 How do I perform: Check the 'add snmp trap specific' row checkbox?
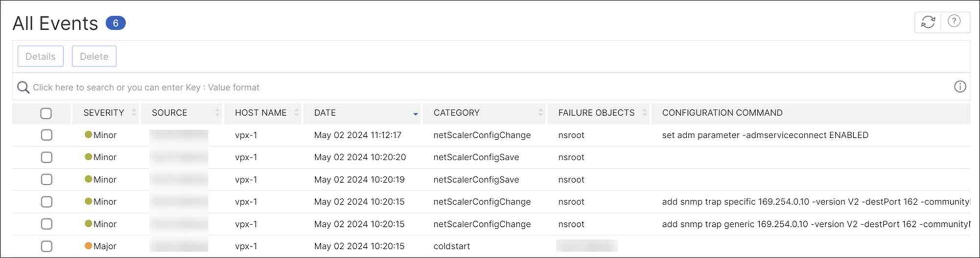coord(47,202)
